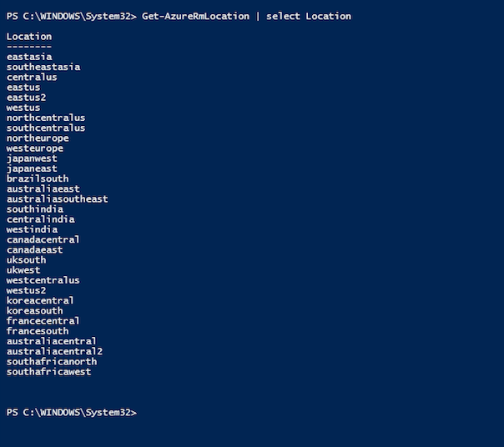The height and width of the screenshot is (447, 504).
Task: Select the brazilsouth line
Action: point(38,178)
